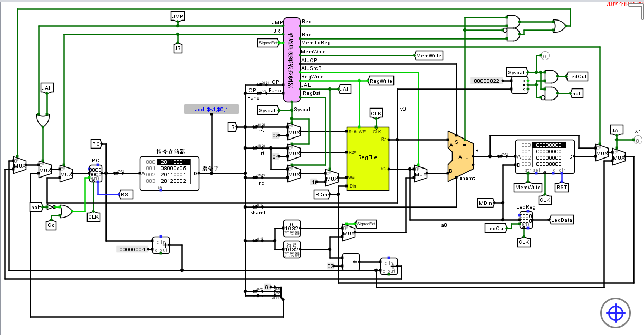Select the data RAM block right of ALU
644x335 pixels.
(545, 157)
